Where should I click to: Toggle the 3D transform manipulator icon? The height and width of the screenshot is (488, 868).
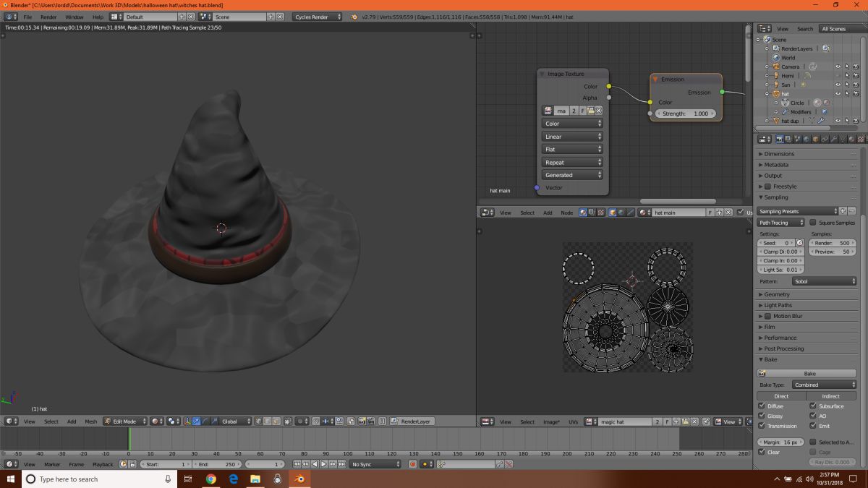pyautogui.click(x=187, y=421)
